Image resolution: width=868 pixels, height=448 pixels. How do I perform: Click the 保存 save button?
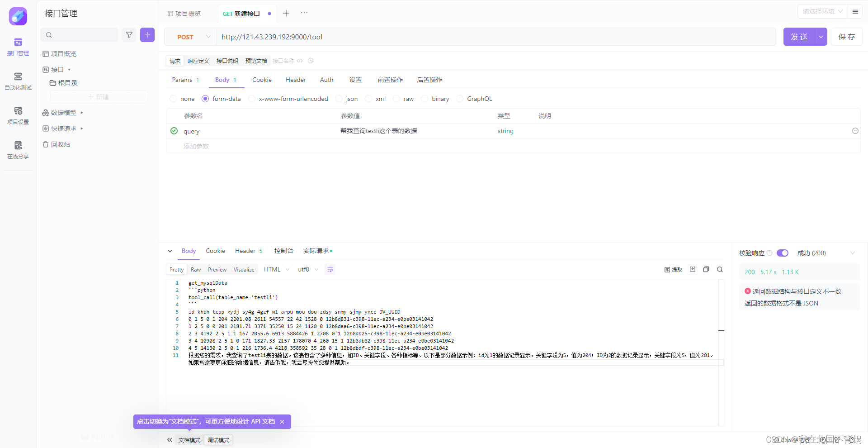847,37
